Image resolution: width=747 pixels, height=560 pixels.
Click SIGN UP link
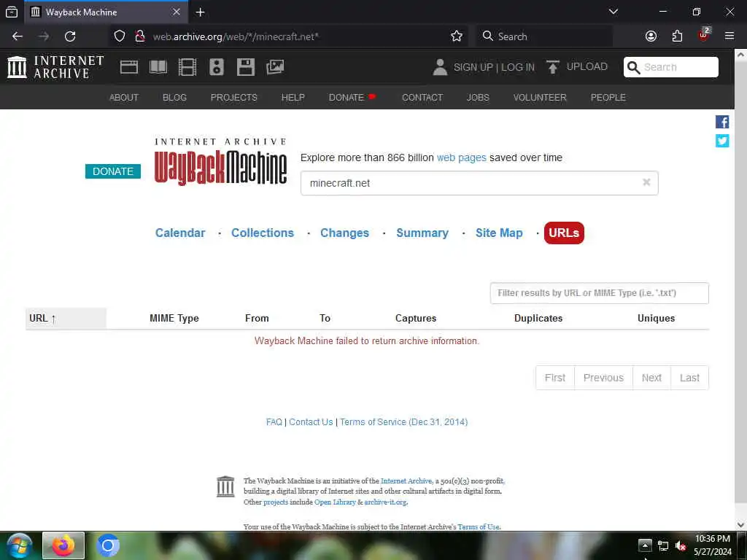point(473,67)
